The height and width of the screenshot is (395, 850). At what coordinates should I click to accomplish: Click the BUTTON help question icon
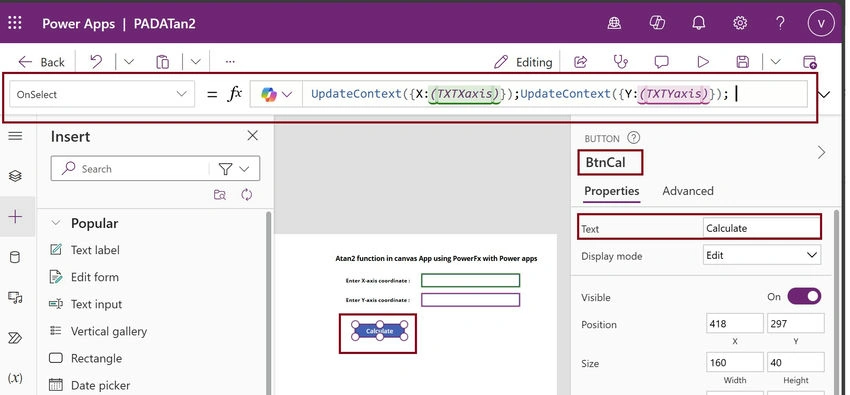point(633,138)
